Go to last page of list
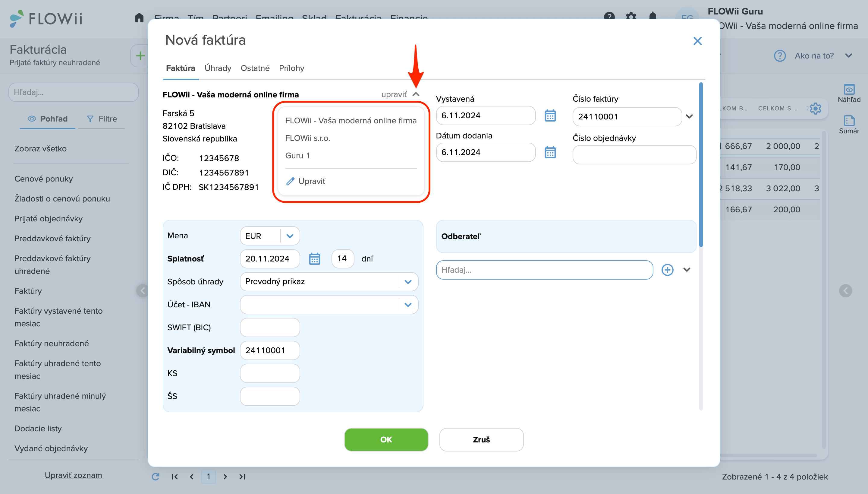The height and width of the screenshot is (494, 868). point(242,477)
